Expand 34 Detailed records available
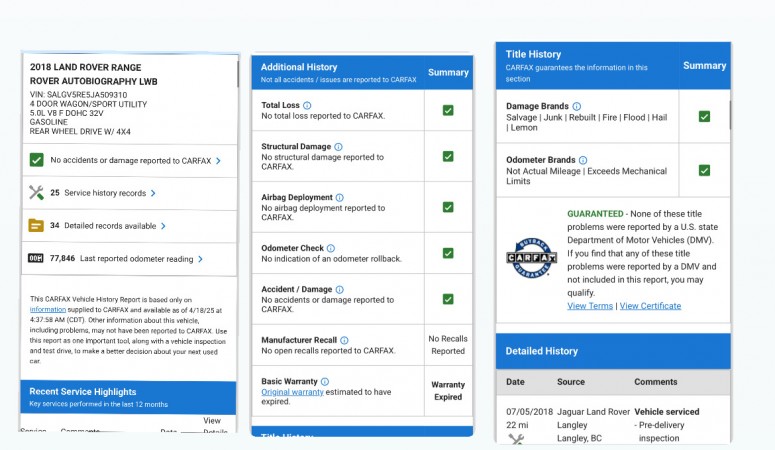This screenshot has height=450, width=775. pyautogui.click(x=107, y=226)
